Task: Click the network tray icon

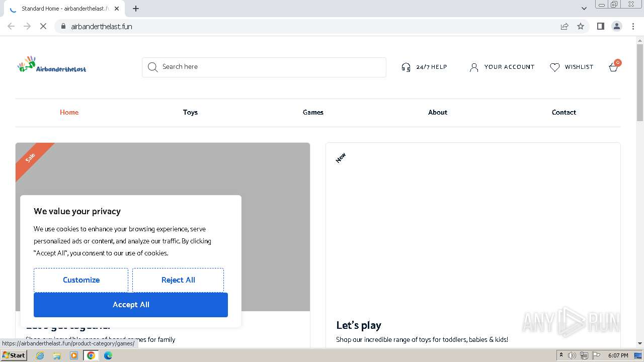Action: pos(584,355)
